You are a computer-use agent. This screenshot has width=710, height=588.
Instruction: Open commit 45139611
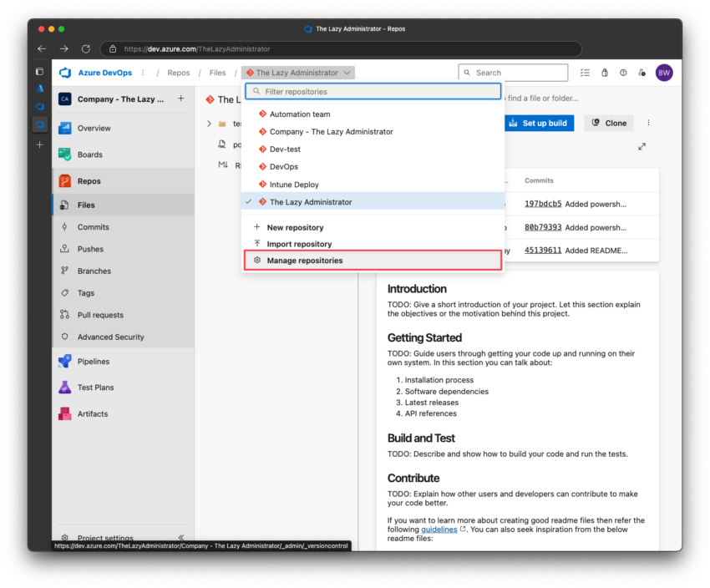coord(543,251)
